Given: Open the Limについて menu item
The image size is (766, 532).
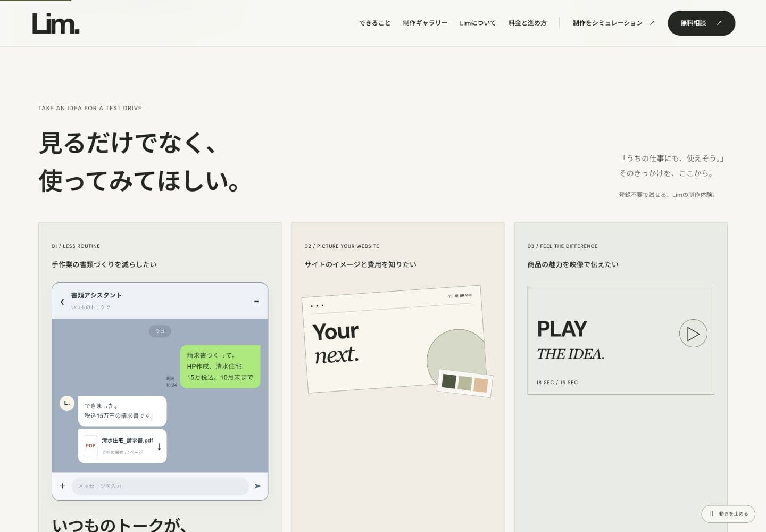Looking at the screenshot, I should [x=478, y=23].
